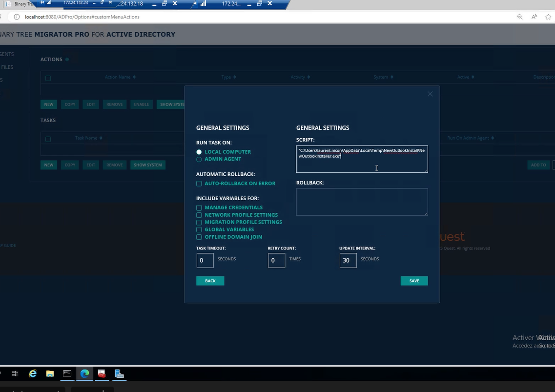The width and height of the screenshot is (555, 392).
Task: Open Internet Explorer from the taskbar
Action: (33, 373)
